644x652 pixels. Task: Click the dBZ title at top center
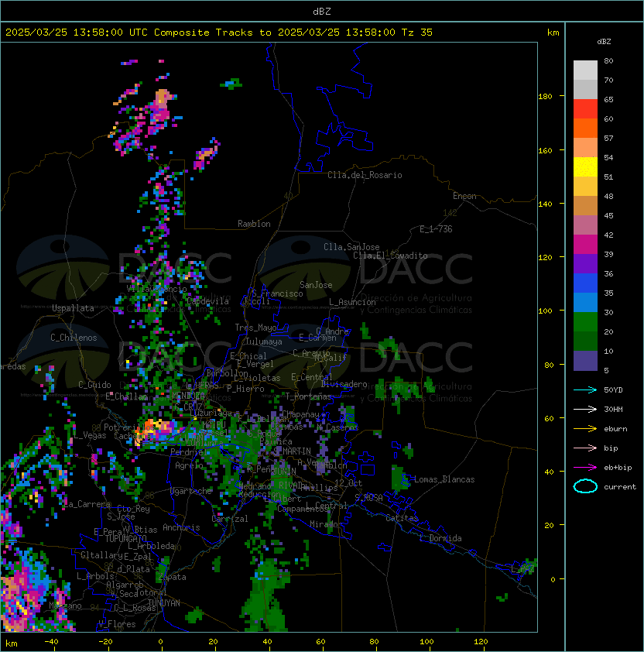322,11
